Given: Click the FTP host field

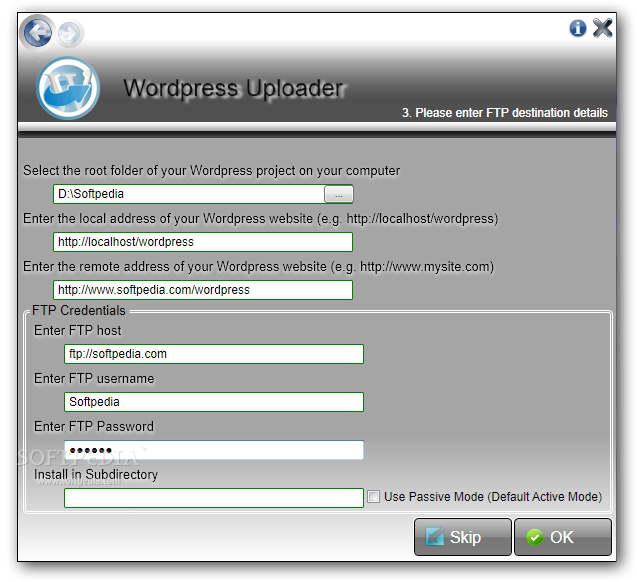Looking at the screenshot, I should (214, 354).
